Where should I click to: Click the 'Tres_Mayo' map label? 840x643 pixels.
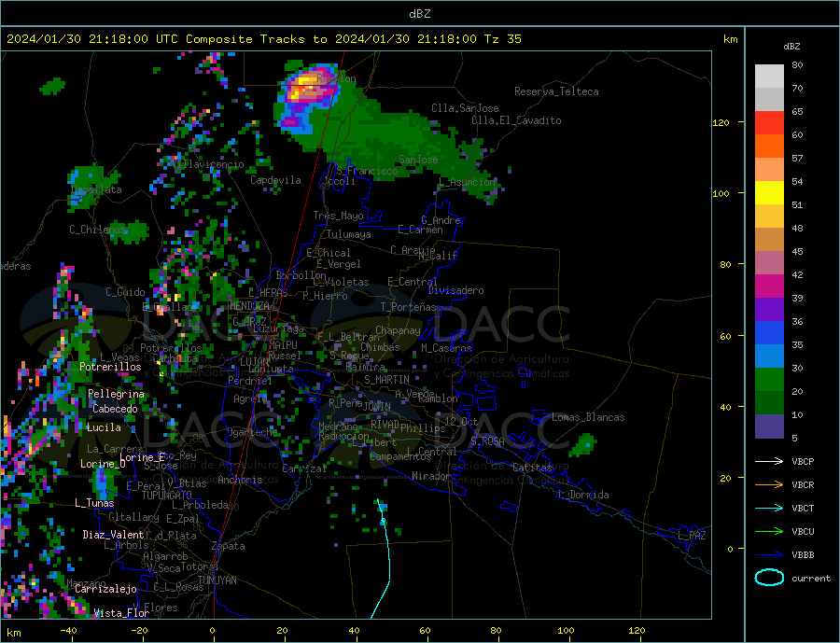[x=338, y=216]
